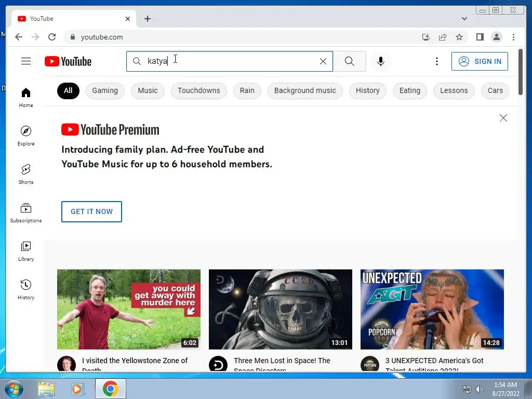Bookmark this tab with the star
532x399 pixels.
pyautogui.click(x=459, y=37)
